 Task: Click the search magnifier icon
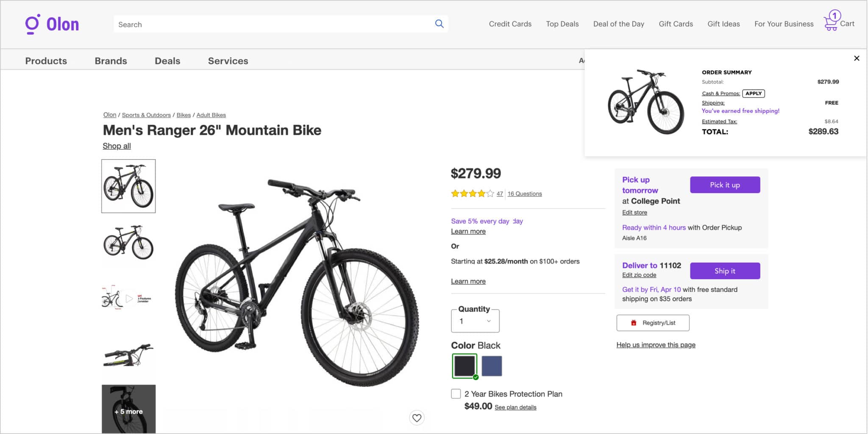[x=439, y=24]
